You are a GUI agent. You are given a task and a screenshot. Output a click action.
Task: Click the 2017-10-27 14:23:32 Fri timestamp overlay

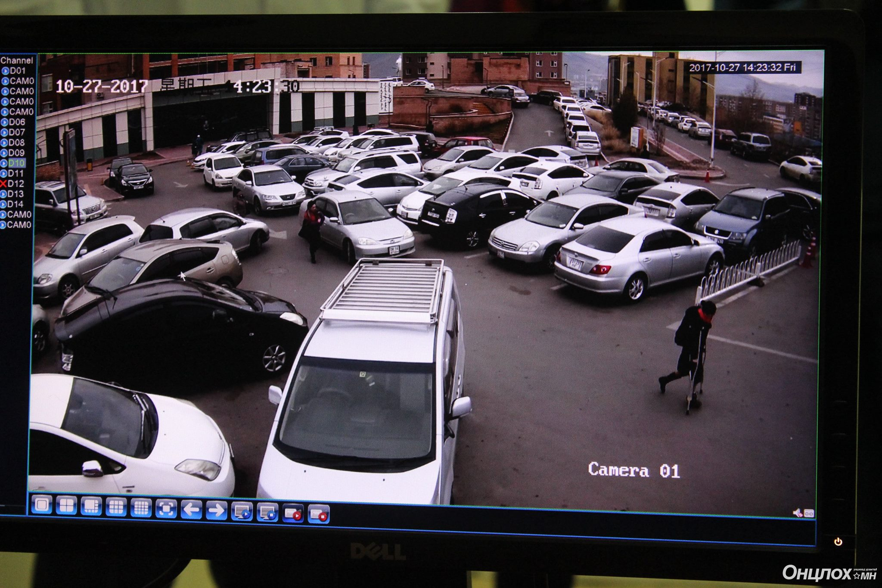(743, 68)
